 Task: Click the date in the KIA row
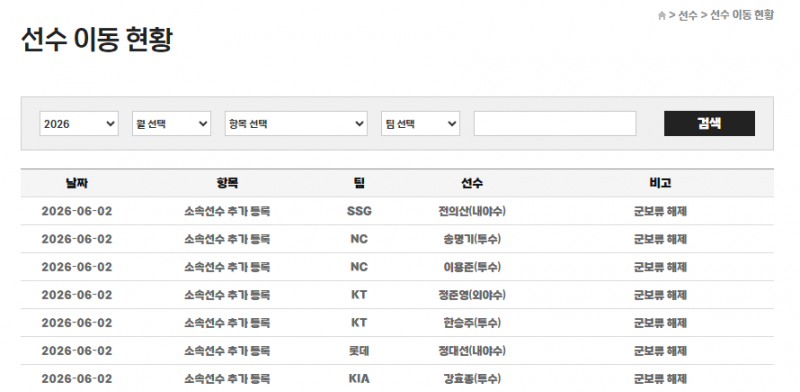[x=77, y=379]
